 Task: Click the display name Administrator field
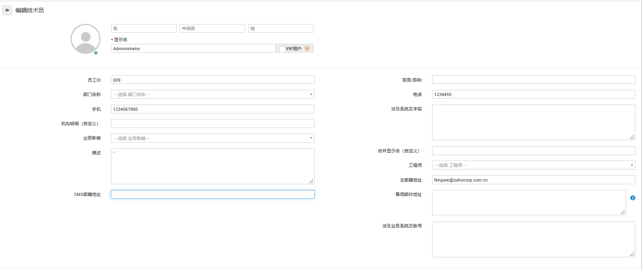tap(193, 49)
